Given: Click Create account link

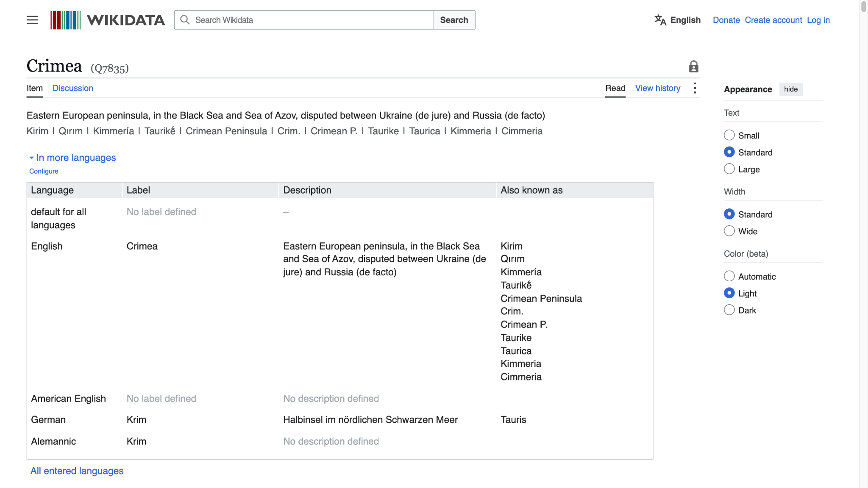Looking at the screenshot, I should pyautogui.click(x=773, y=20).
